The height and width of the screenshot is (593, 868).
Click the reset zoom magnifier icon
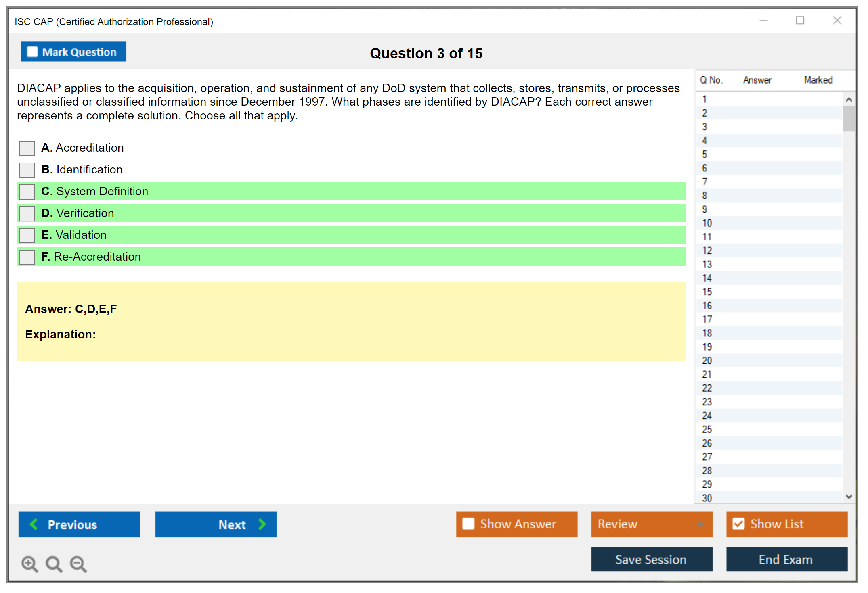54,564
